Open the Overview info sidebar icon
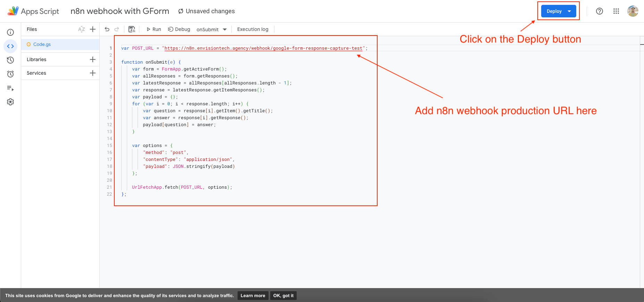Viewport: 644px width, 302px height. [10, 32]
